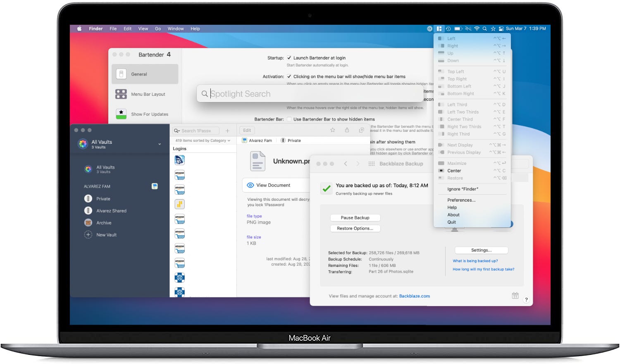Choose Center in the Magnet menu

pyautogui.click(x=472, y=171)
